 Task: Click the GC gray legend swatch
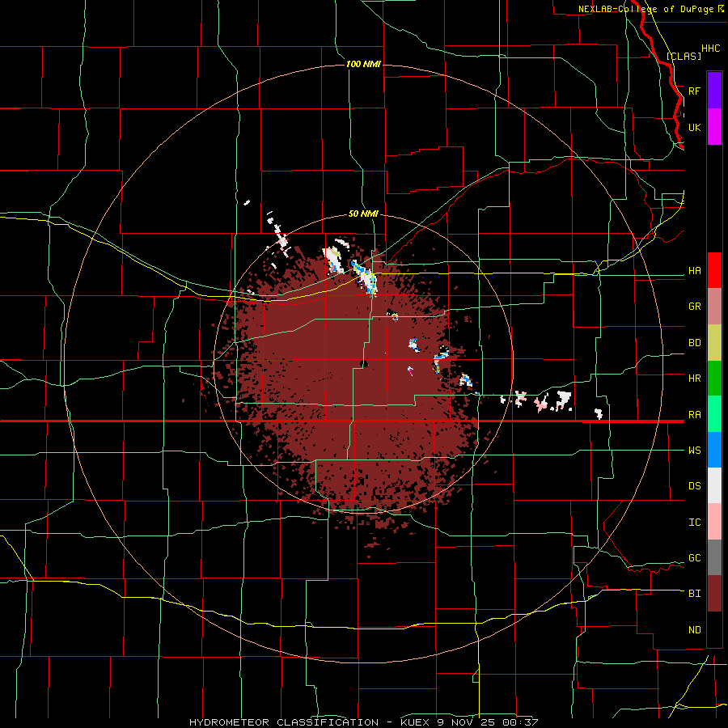coord(714,557)
